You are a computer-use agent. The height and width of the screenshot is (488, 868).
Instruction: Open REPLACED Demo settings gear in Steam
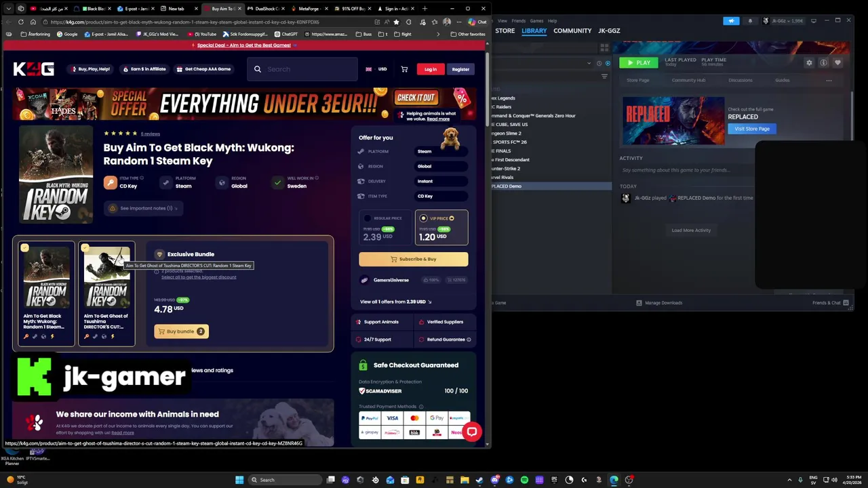809,62
